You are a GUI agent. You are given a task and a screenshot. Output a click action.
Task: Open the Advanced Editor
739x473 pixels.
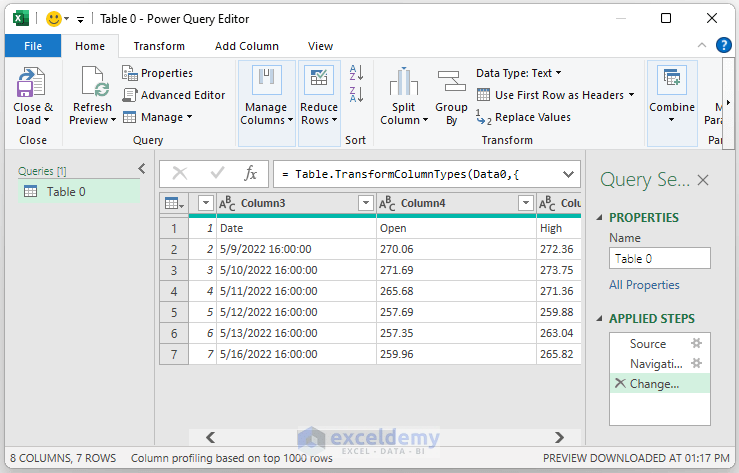(174, 95)
